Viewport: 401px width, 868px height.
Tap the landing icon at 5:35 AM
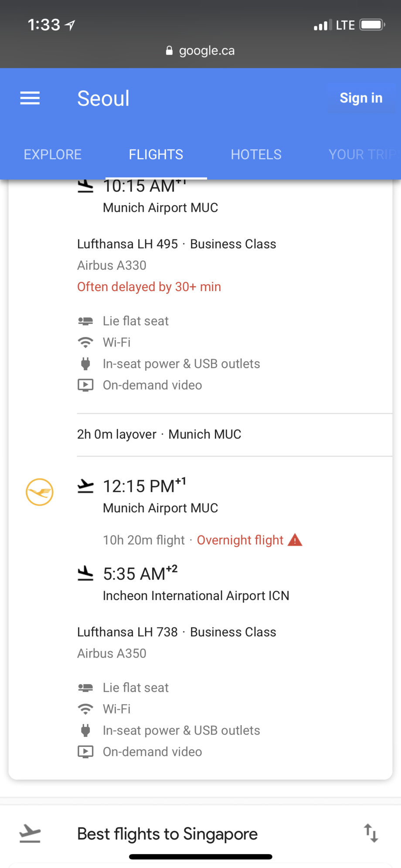point(85,574)
